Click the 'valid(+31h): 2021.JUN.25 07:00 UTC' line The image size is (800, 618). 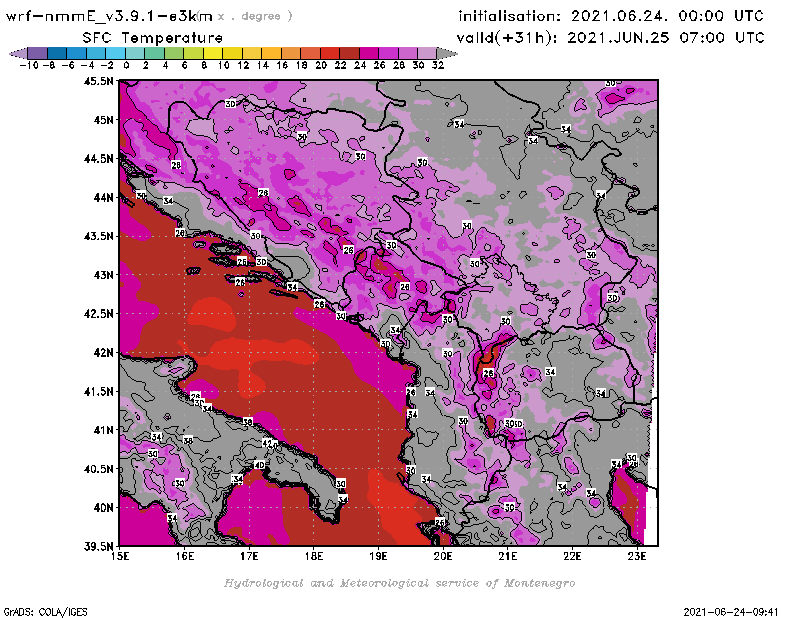coord(610,37)
